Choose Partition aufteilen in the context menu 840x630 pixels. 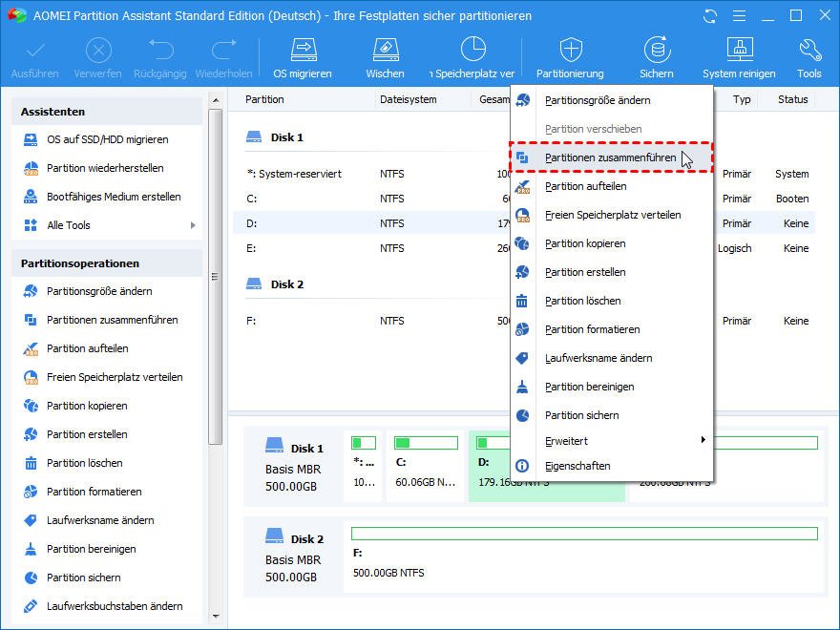click(x=611, y=186)
